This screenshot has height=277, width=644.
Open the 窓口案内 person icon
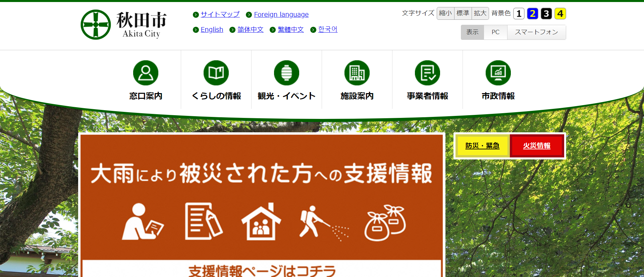146,73
